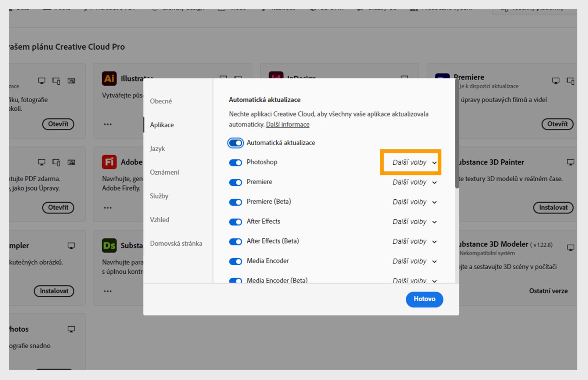Toggle auto-update for Premiere
This screenshot has height=380, width=588.
click(x=236, y=182)
